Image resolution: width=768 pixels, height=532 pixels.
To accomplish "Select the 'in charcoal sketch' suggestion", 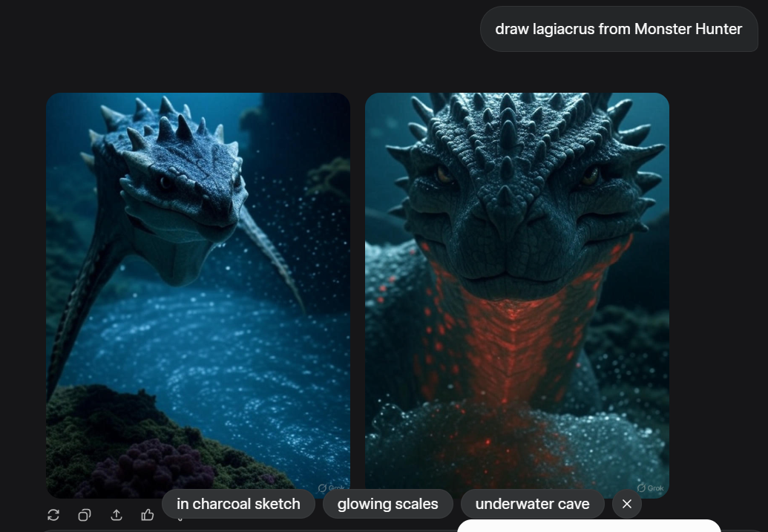I will 238,504.
